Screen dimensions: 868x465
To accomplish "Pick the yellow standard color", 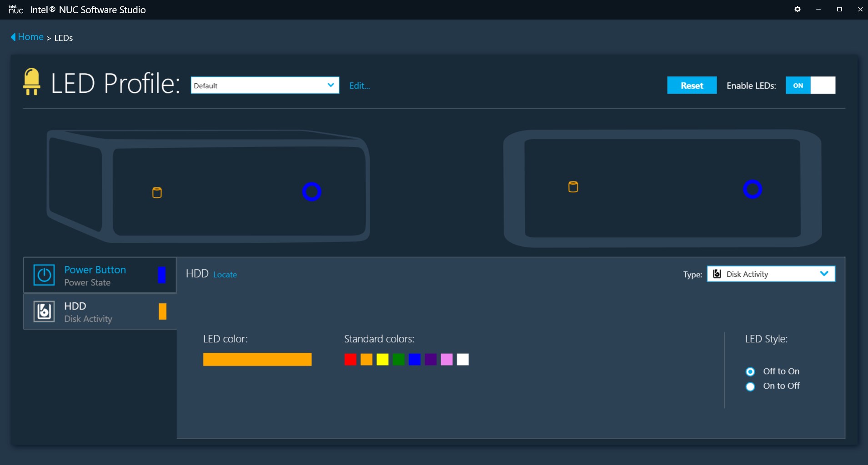I will [382, 360].
